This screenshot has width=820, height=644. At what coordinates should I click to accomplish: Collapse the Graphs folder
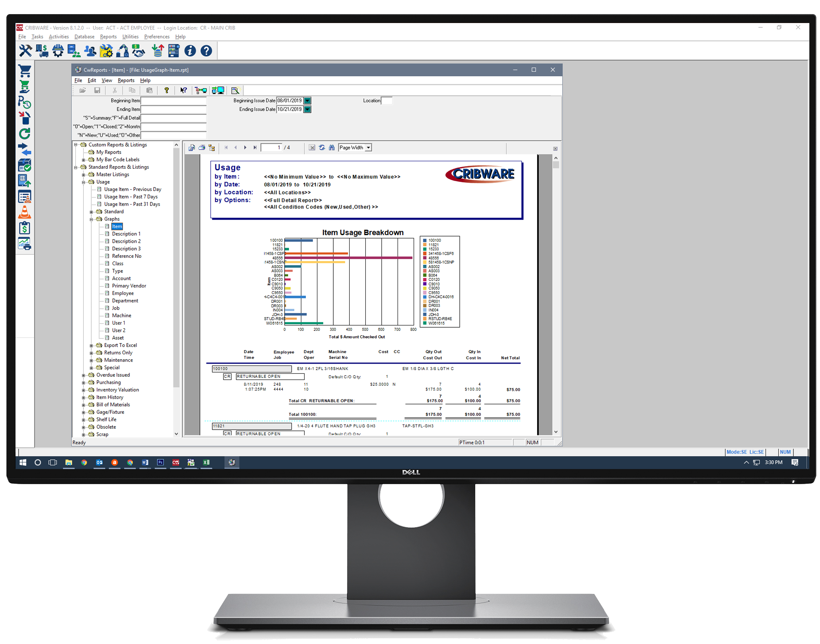[x=91, y=219]
